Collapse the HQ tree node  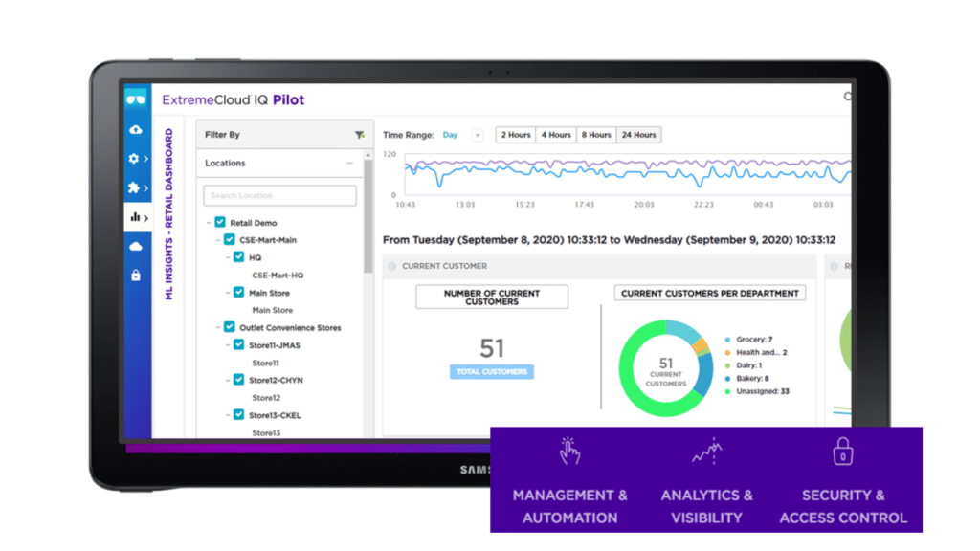coord(228,257)
